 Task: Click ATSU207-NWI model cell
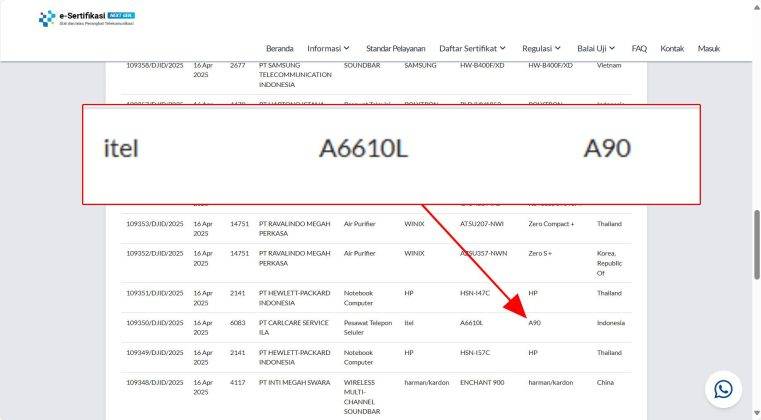481,224
